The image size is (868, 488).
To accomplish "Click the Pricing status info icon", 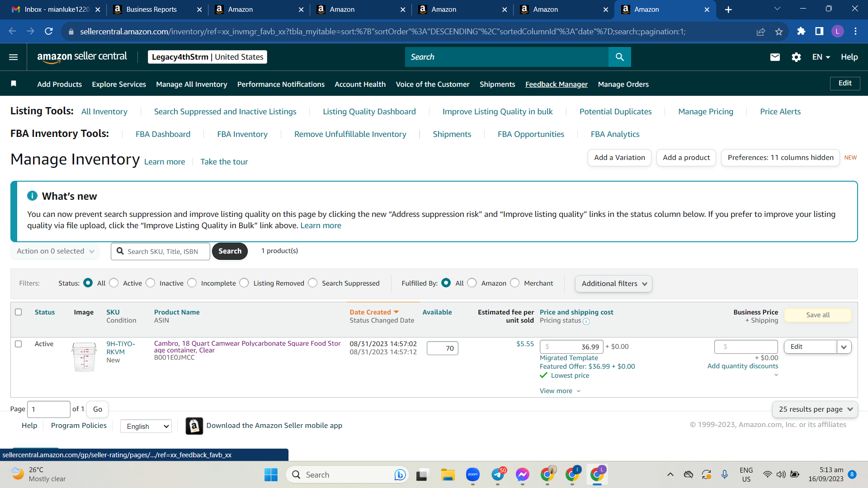I will pos(586,321).
